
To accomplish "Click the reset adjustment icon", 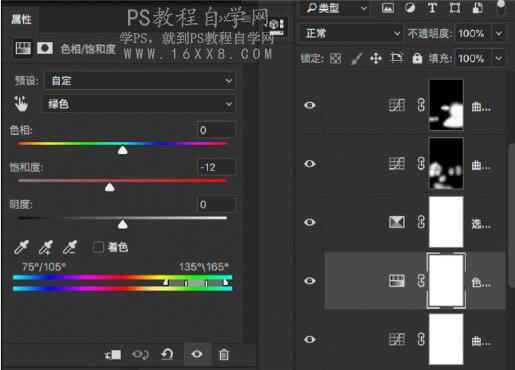I will pyautogui.click(x=167, y=354).
